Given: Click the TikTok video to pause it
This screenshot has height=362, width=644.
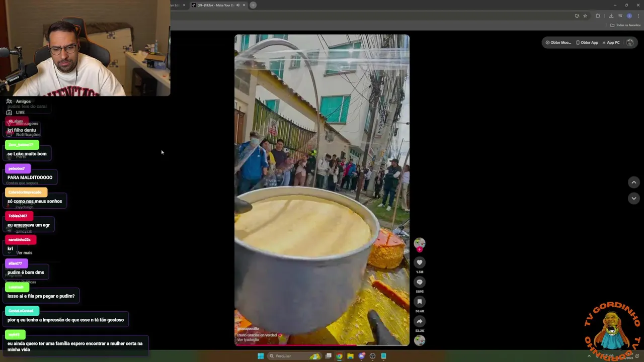Looking at the screenshot, I should click(322, 190).
